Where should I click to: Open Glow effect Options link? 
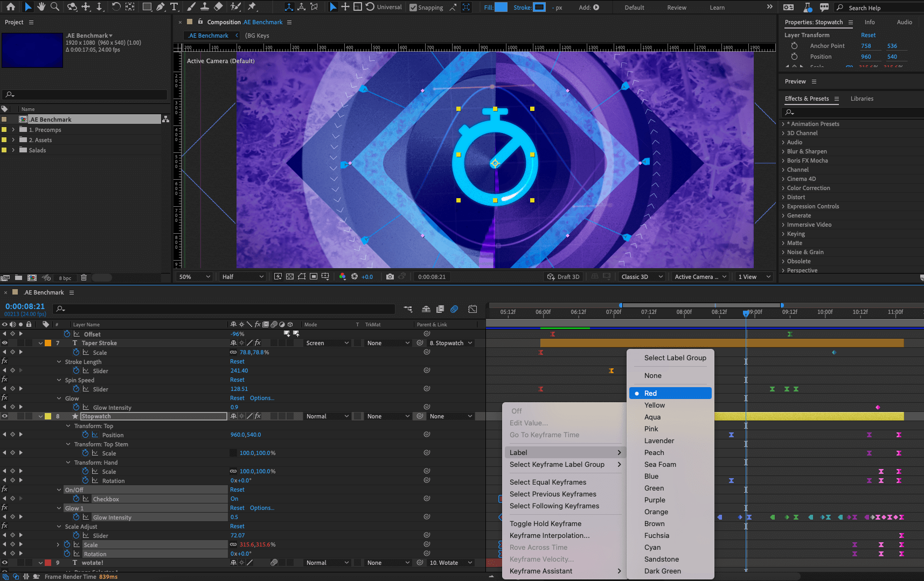(x=262, y=398)
